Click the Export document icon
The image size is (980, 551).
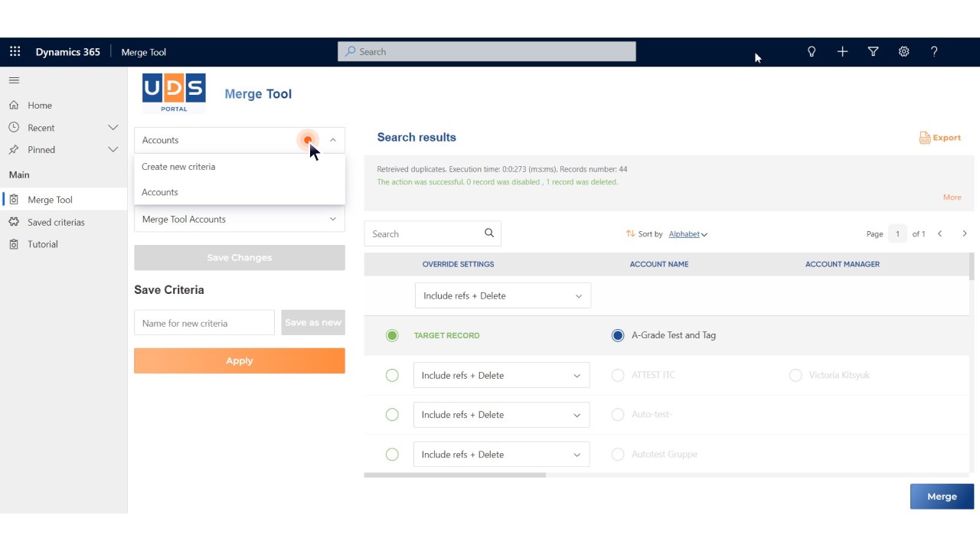coord(925,138)
